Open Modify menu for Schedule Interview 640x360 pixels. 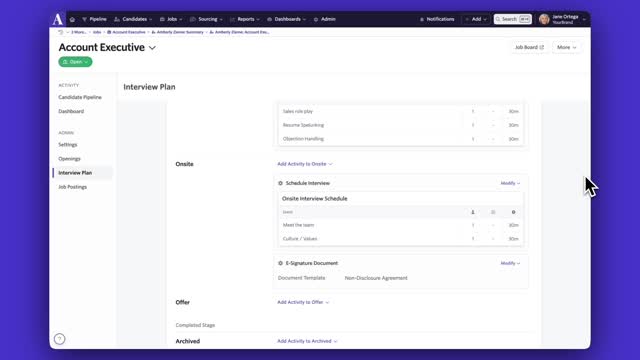pos(510,183)
